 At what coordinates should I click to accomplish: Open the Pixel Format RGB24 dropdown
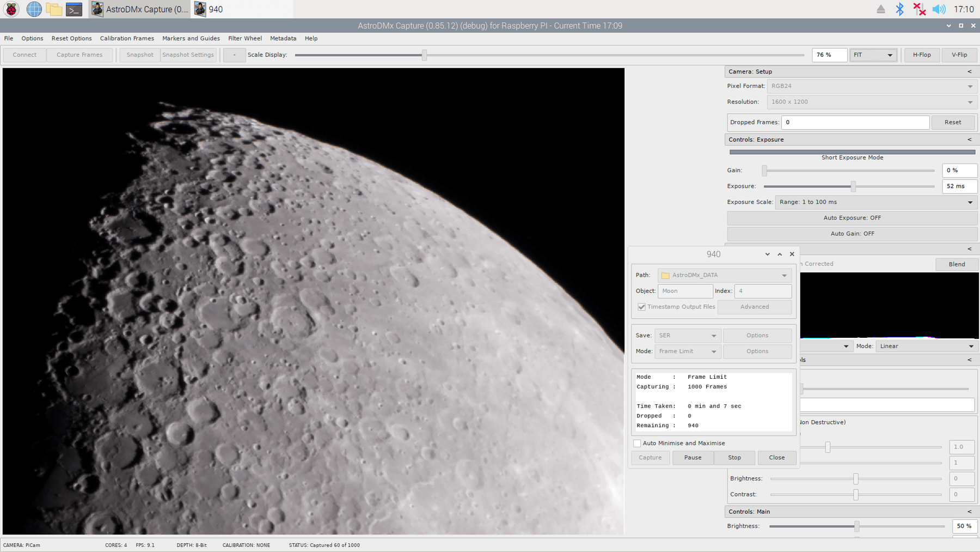click(x=872, y=86)
